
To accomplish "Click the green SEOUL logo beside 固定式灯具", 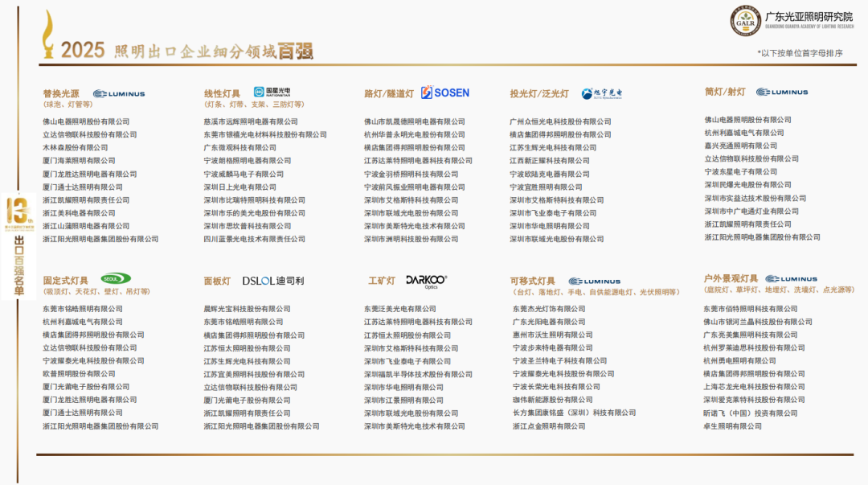I will point(115,279).
